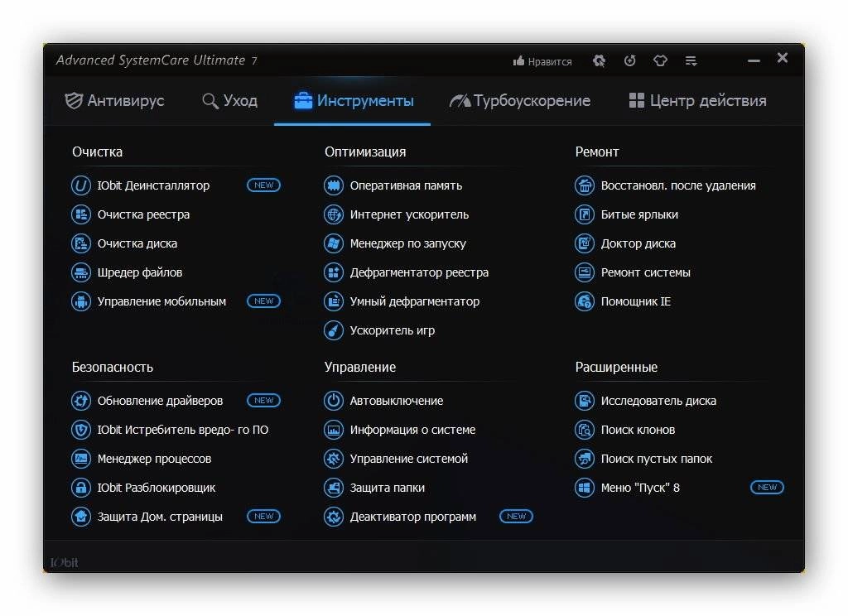The width and height of the screenshot is (848, 616).
Task: Click the Менеджер процессов label
Action: pyautogui.click(x=154, y=459)
